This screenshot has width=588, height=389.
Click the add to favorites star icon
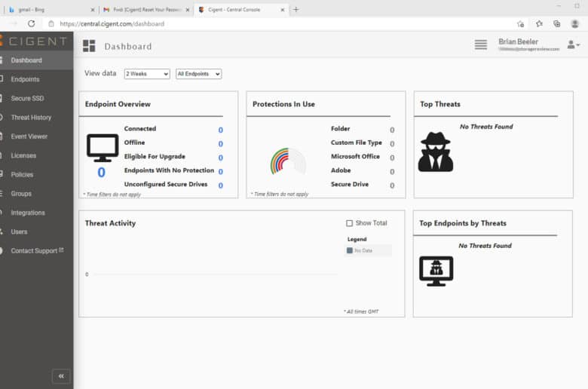[x=520, y=24]
